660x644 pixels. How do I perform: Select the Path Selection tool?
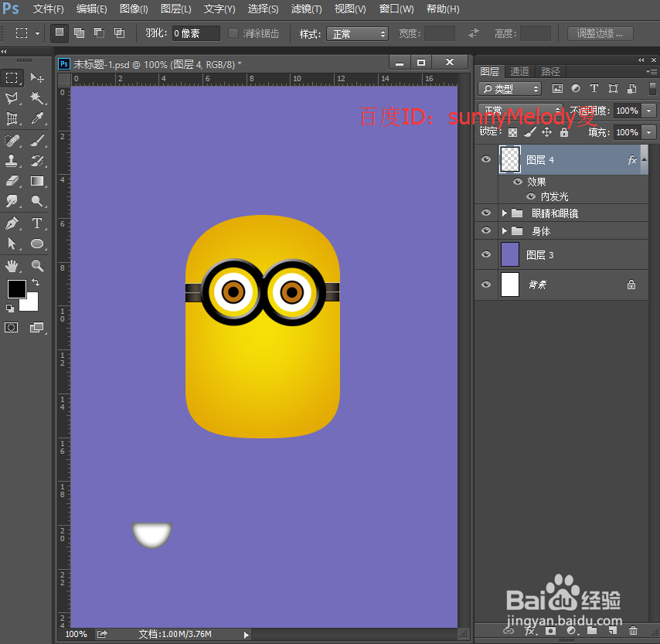(x=12, y=244)
